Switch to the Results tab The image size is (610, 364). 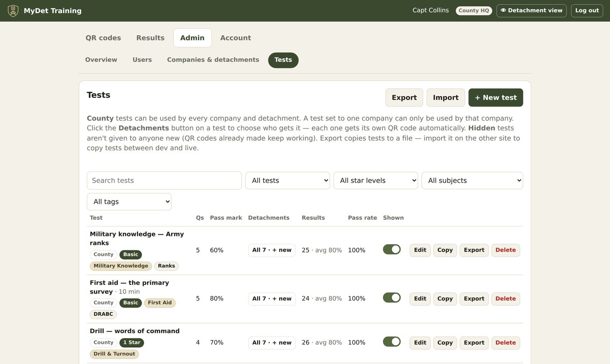click(150, 38)
